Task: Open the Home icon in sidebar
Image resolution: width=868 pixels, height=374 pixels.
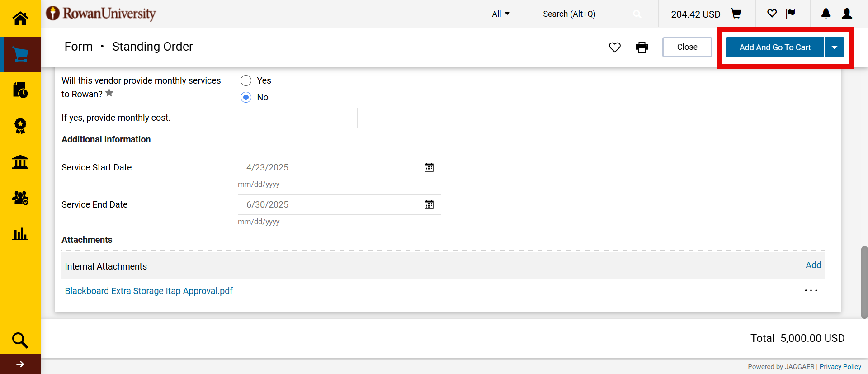Action: [20, 18]
